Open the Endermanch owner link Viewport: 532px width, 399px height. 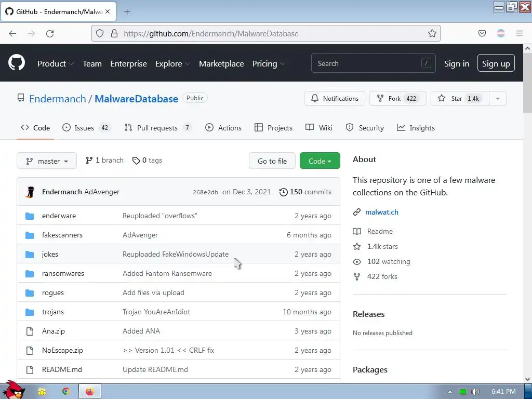[57, 99]
